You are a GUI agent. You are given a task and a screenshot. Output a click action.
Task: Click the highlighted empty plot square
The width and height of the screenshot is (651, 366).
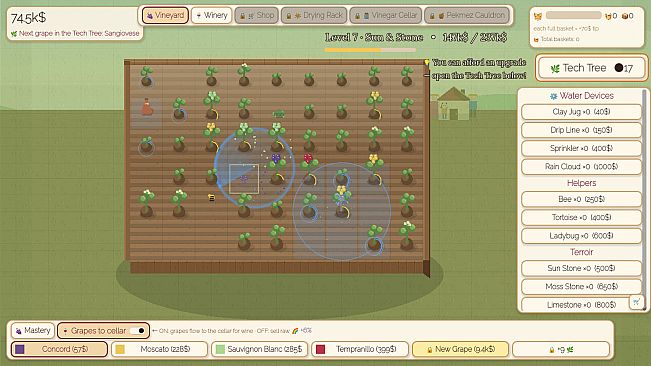click(244, 179)
